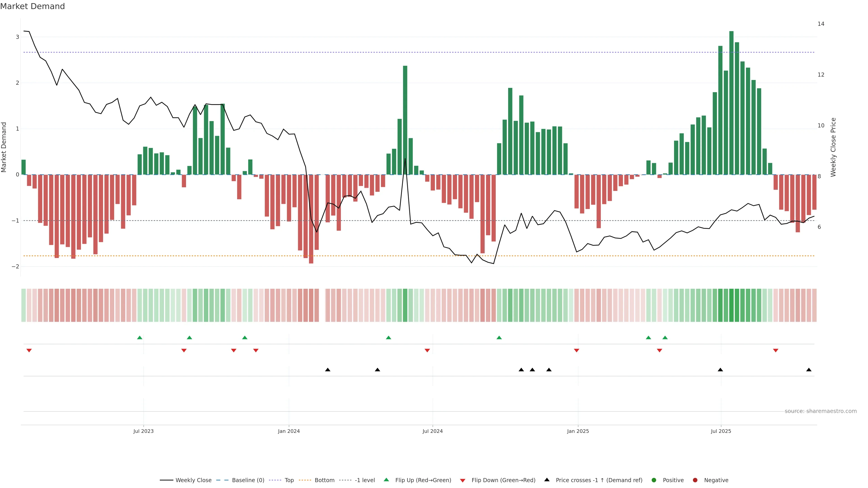Click green Flip Up triangle legend icon

coord(387,480)
